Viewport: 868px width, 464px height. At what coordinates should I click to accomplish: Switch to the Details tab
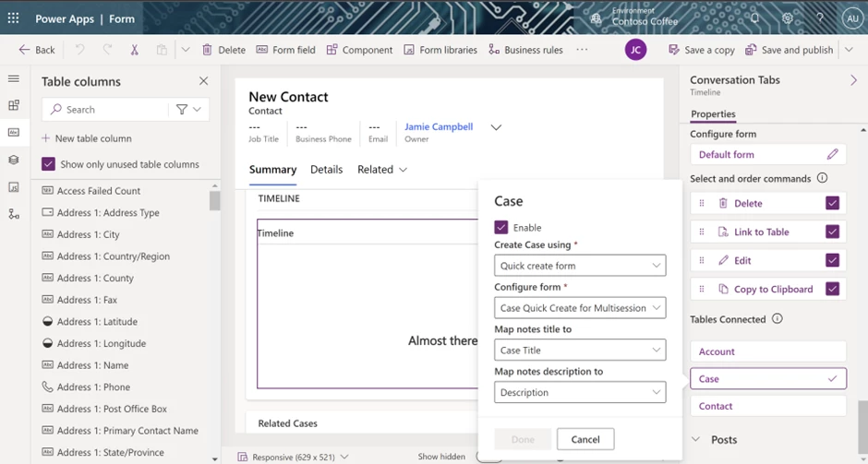[326, 170]
